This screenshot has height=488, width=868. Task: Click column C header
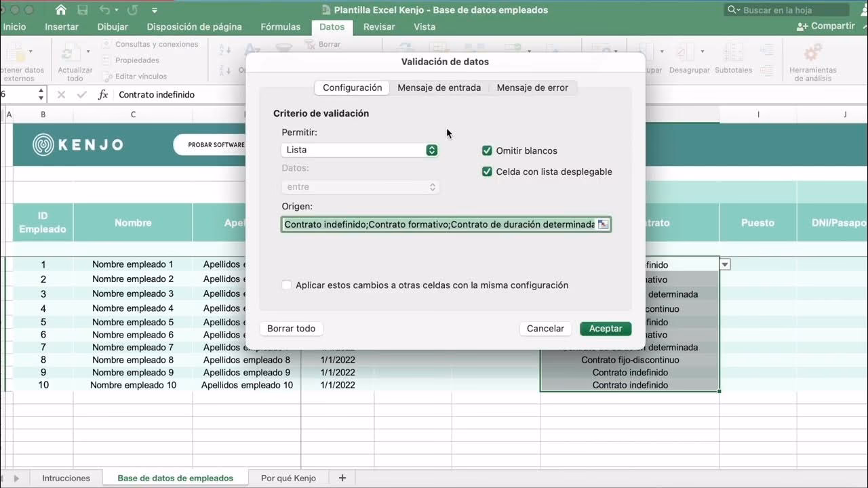tap(133, 115)
